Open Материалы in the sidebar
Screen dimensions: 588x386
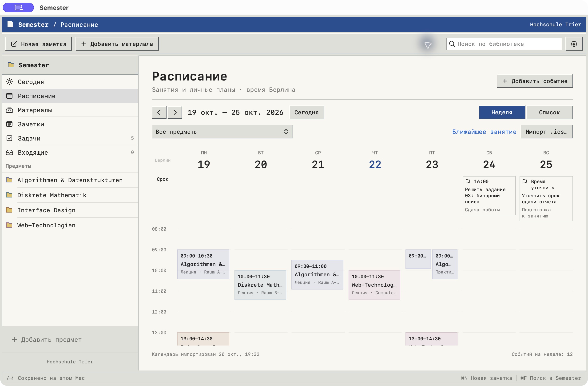pos(70,110)
